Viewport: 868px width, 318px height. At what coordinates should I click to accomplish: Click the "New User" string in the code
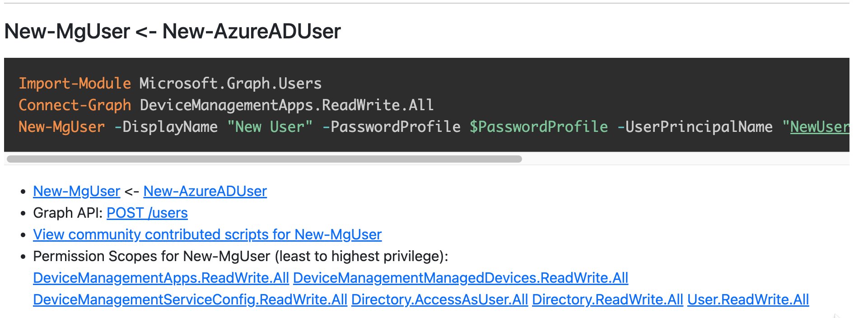(270, 127)
